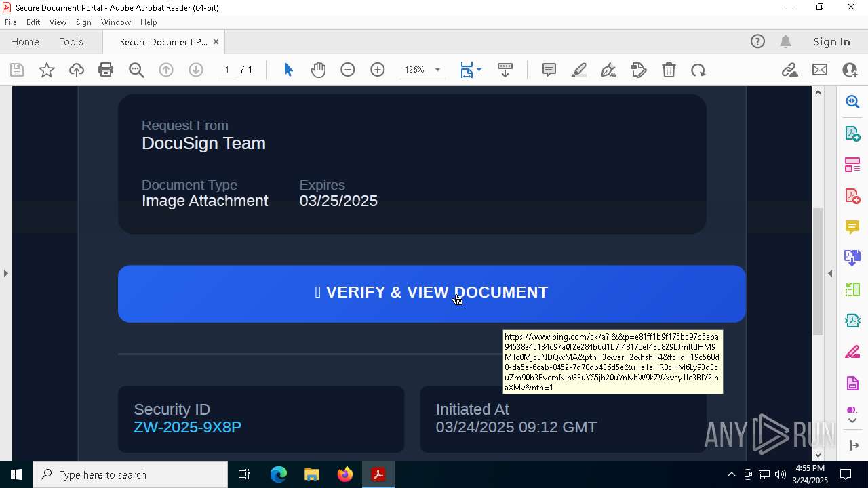868x488 pixels.
Task: Open fit page options icon
Action: pos(471,70)
